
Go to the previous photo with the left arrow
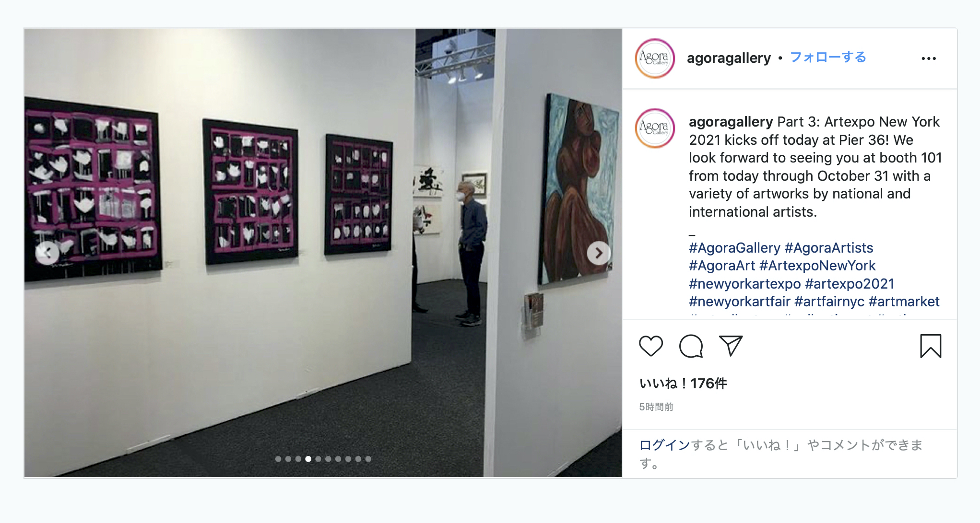click(47, 253)
